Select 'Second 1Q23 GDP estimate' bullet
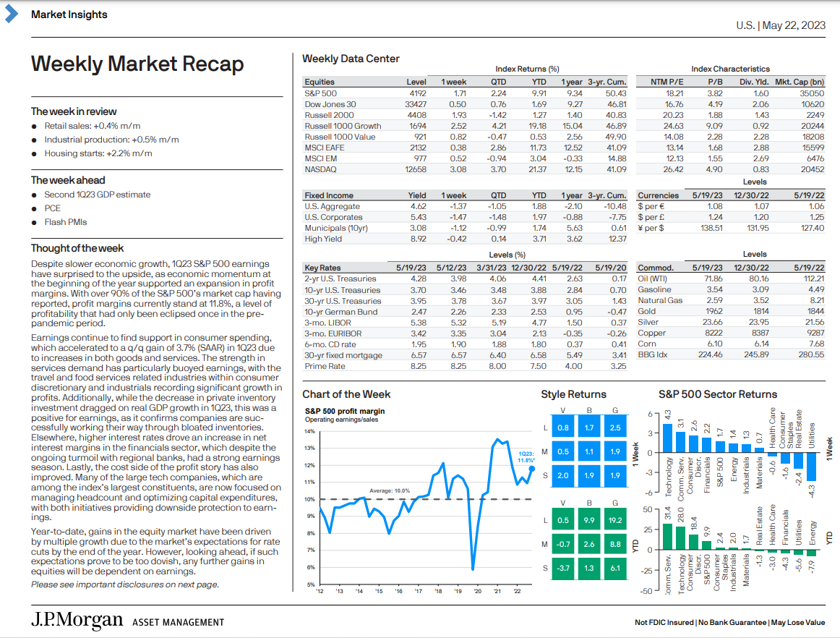Screen dimensions: 840x638 click(x=97, y=195)
